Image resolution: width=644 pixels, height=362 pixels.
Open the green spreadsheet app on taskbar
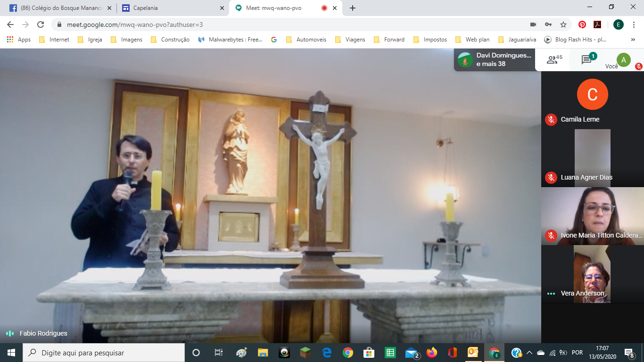[390, 353]
